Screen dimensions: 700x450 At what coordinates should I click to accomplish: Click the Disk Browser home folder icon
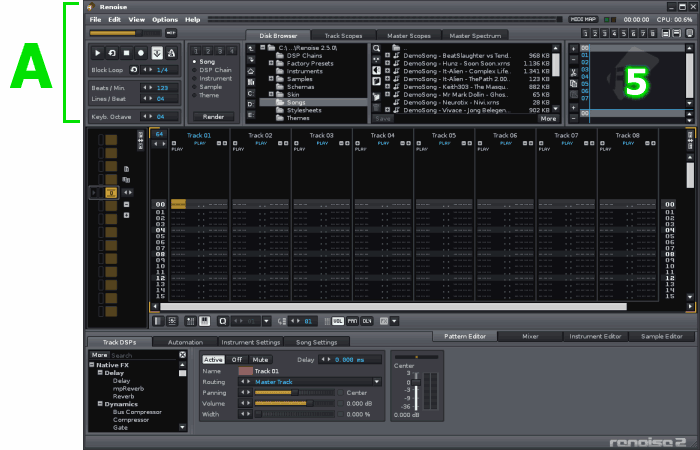pyautogui.click(x=251, y=71)
